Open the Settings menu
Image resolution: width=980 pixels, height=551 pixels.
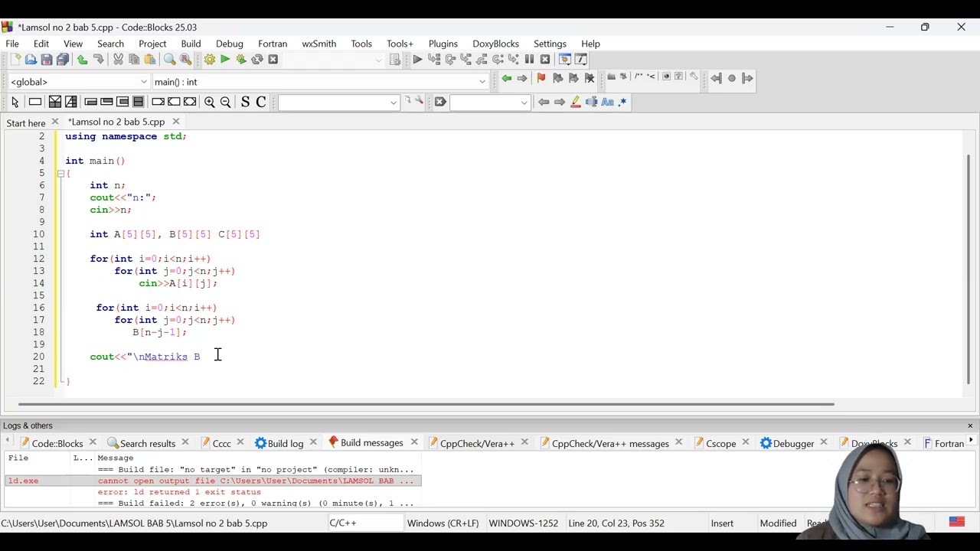coord(550,44)
